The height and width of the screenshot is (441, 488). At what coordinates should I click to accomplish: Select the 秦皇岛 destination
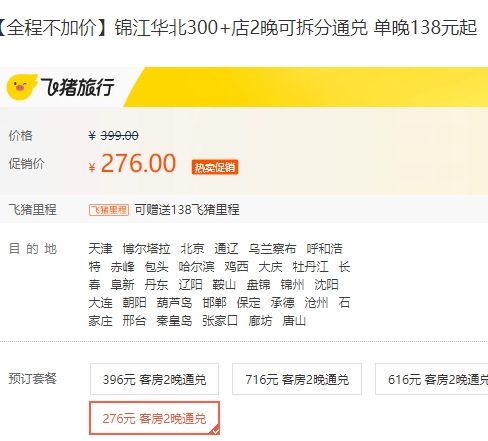(174, 321)
